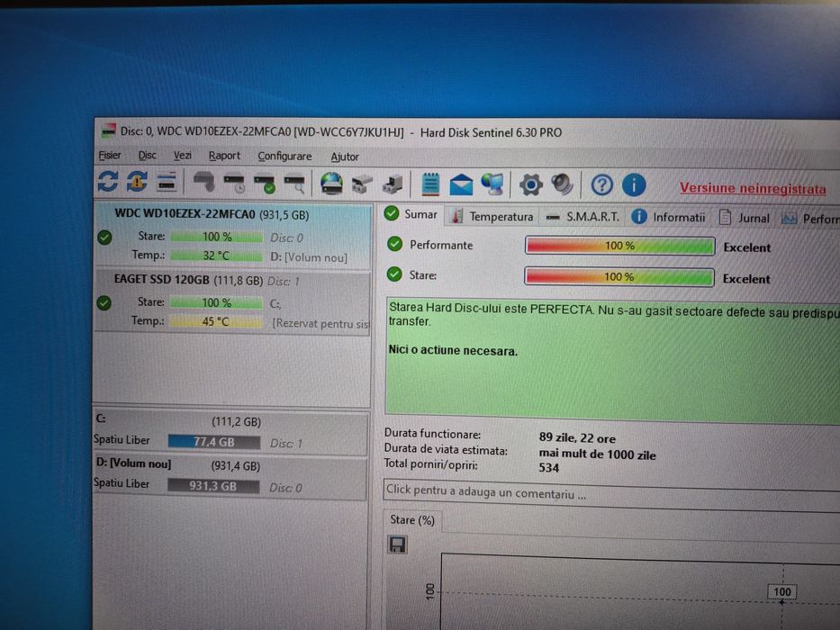Click the 'D: [Volum nou]' label under WDC disk
This screenshot has width=840, height=630.
pyautogui.click(x=309, y=257)
